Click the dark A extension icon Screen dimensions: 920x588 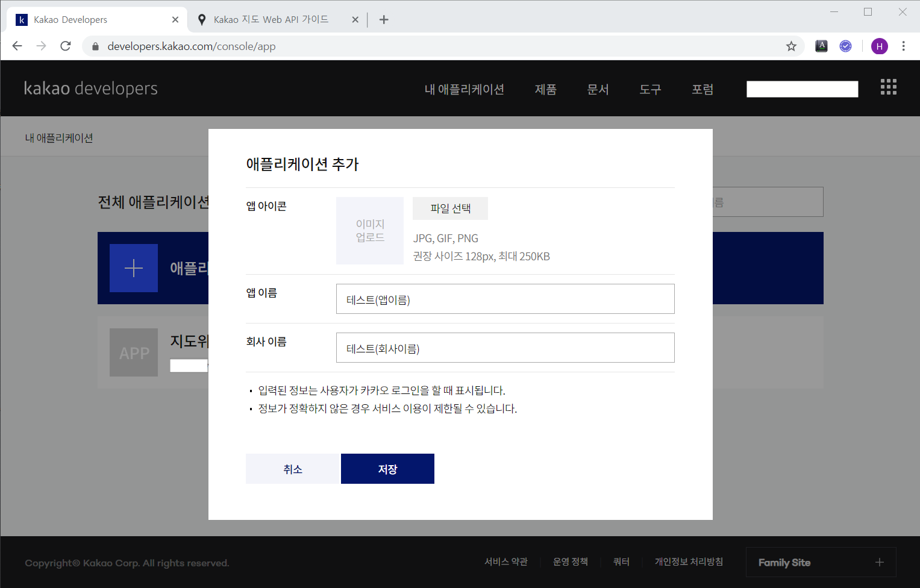821,46
